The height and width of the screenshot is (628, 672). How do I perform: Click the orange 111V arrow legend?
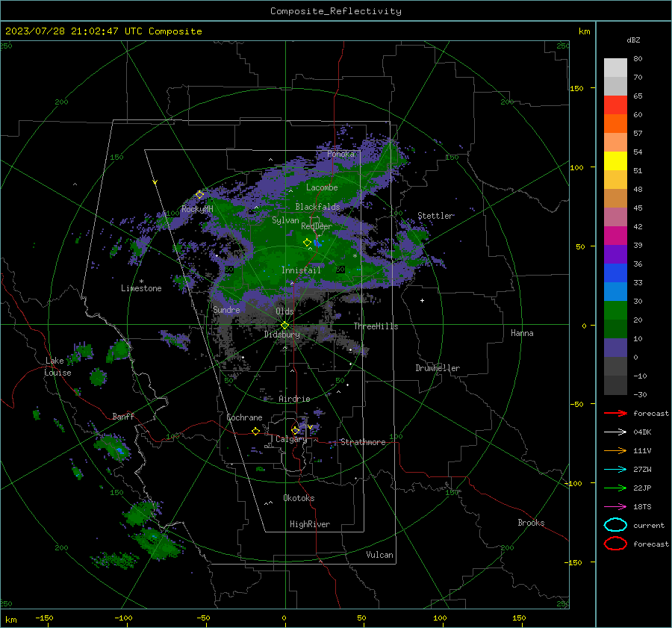615,450
